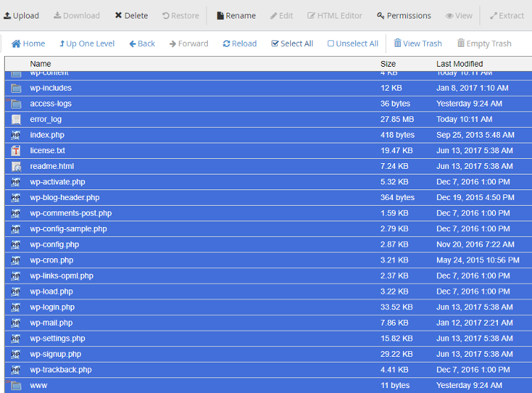Delete the selected files
The width and height of the screenshot is (532, 393).
point(131,16)
